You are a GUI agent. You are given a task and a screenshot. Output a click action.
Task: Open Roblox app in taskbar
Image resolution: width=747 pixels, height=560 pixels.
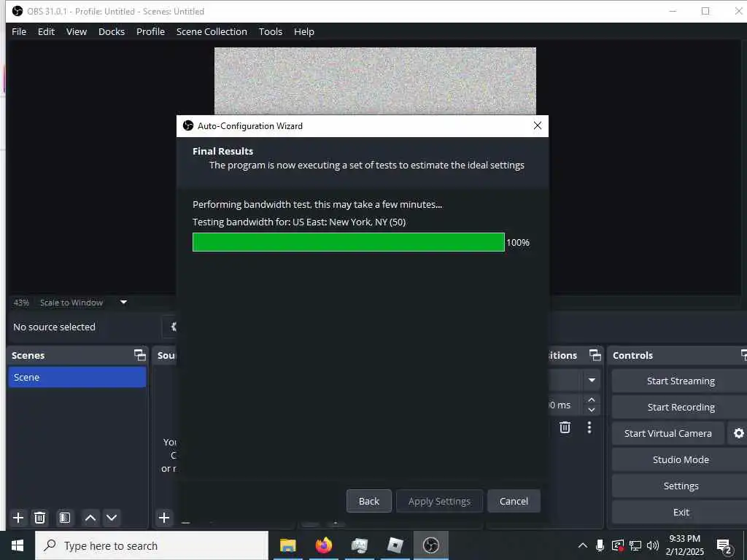[395, 545]
